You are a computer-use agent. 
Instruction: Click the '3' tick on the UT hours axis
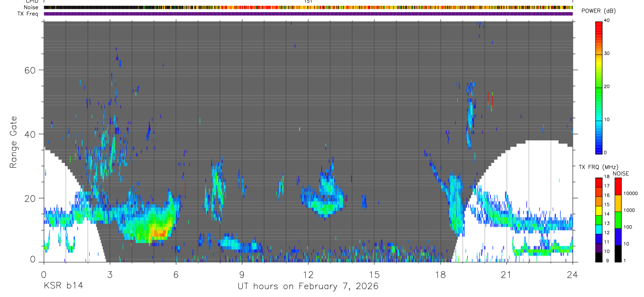[x=110, y=274]
